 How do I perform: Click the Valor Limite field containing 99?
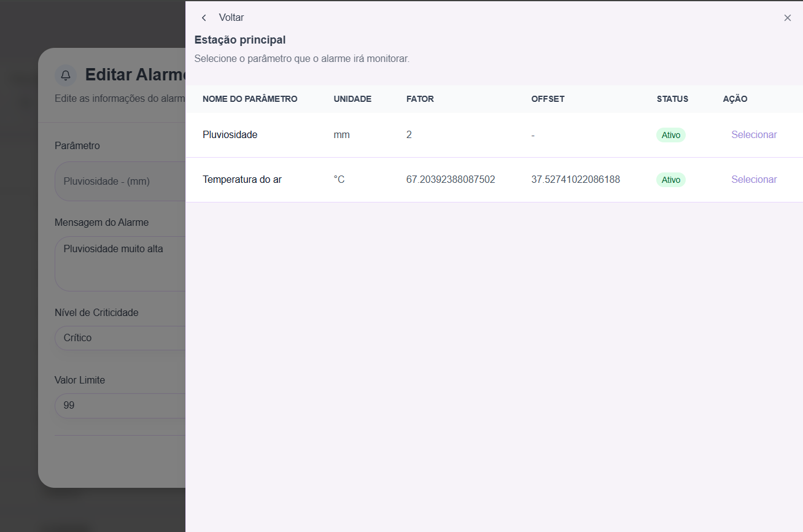tap(120, 406)
